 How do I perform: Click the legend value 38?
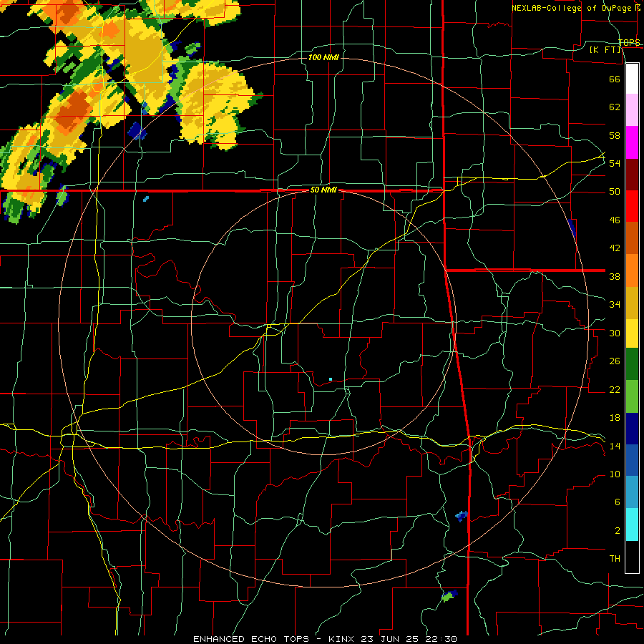615,276
